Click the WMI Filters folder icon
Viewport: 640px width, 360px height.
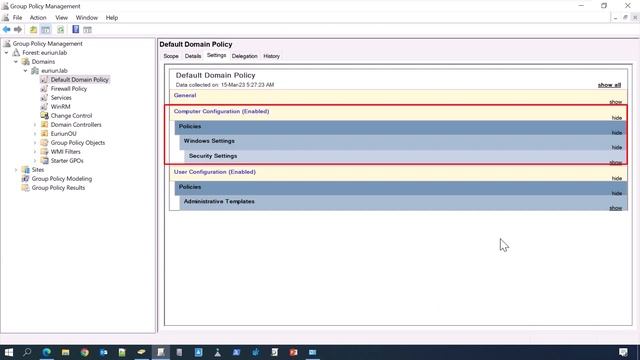click(44, 151)
